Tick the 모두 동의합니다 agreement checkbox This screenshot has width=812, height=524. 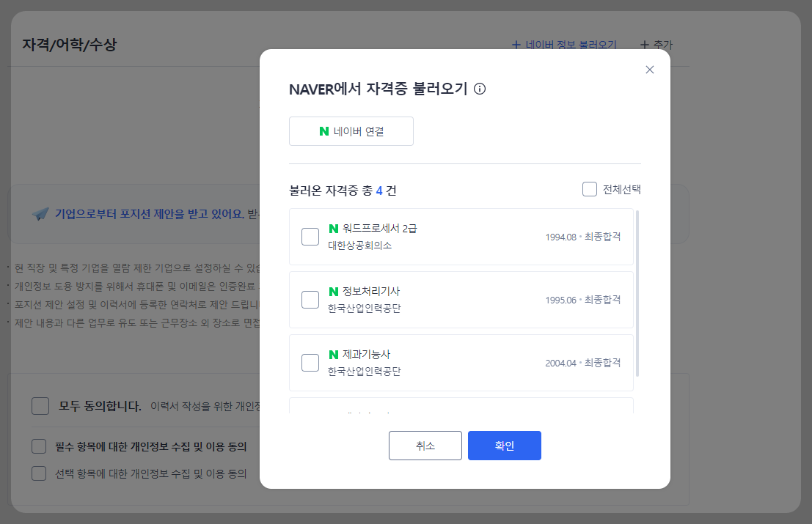pyautogui.click(x=40, y=405)
